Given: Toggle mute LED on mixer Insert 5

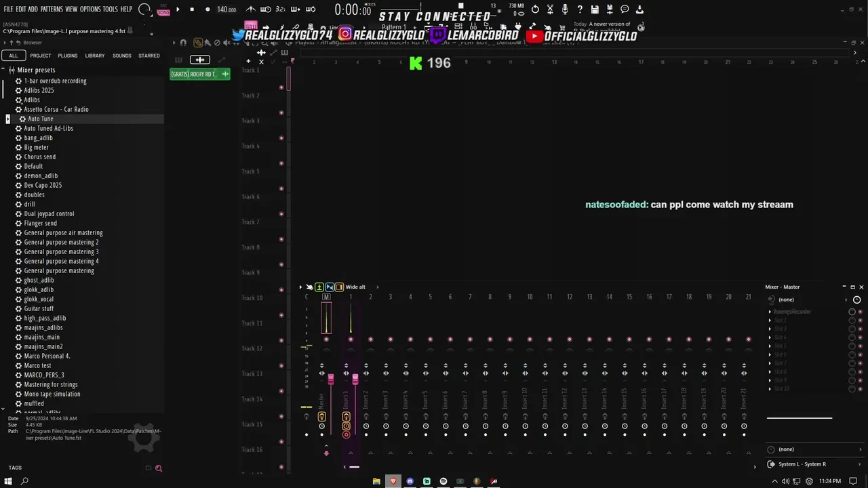Looking at the screenshot, I should pos(430,340).
